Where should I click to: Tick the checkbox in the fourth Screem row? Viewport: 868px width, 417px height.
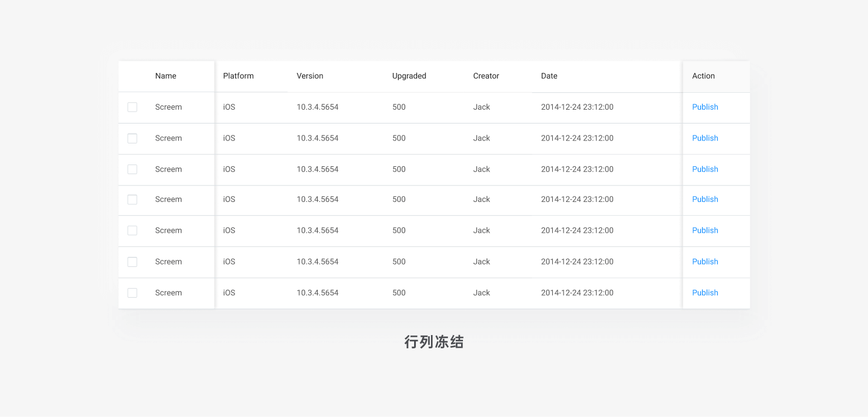(133, 199)
